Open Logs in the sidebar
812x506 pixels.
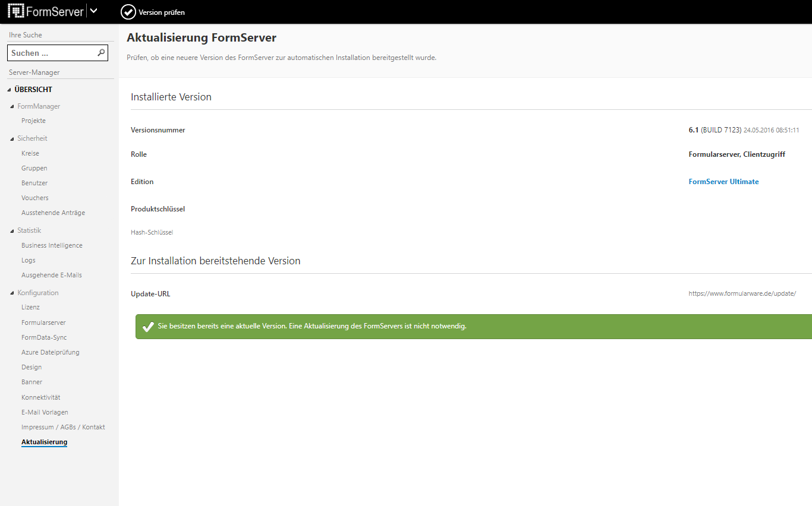click(29, 260)
